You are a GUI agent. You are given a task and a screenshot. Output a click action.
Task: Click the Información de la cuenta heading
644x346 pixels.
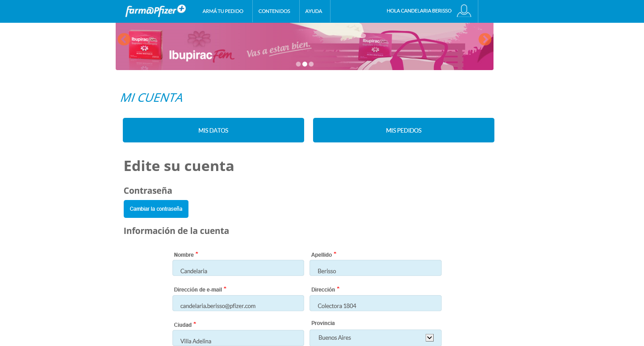coord(176,231)
